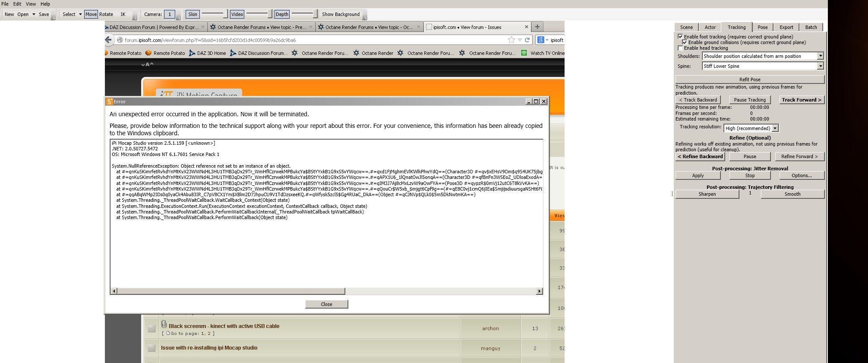
Task: Open a new browser tab with the plus icon
Action: pyautogui.click(x=537, y=27)
